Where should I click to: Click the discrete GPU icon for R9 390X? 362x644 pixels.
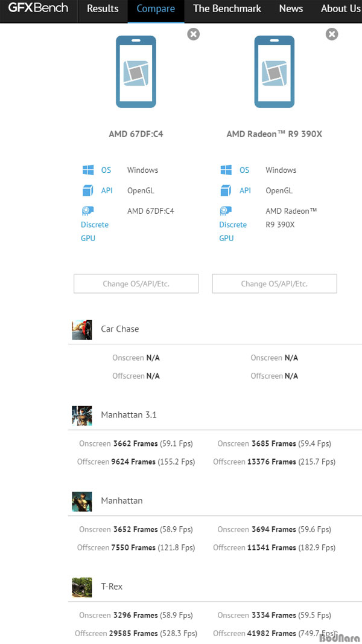(x=226, y=211)
